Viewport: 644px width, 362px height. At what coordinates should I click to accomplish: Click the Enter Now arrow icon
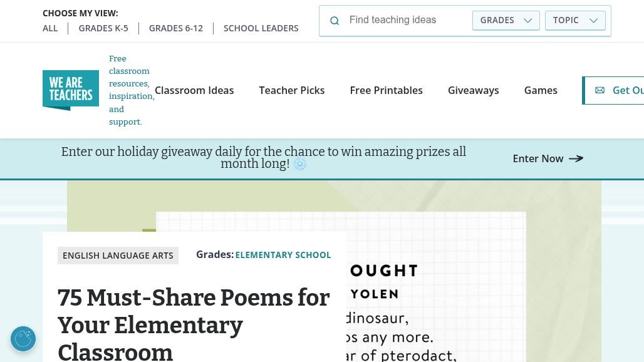(x=576, y=158)
